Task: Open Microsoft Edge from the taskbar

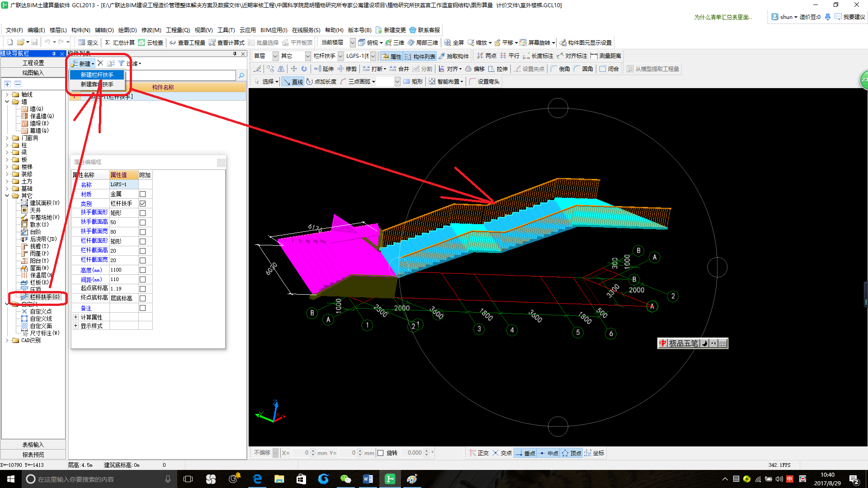Action: click(x=257, y=479)
